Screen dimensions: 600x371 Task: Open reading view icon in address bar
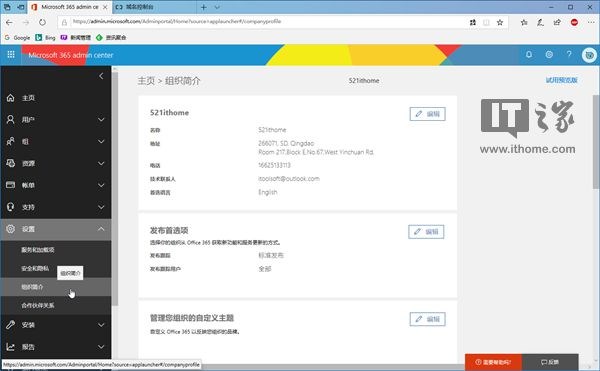click(486, 23)
